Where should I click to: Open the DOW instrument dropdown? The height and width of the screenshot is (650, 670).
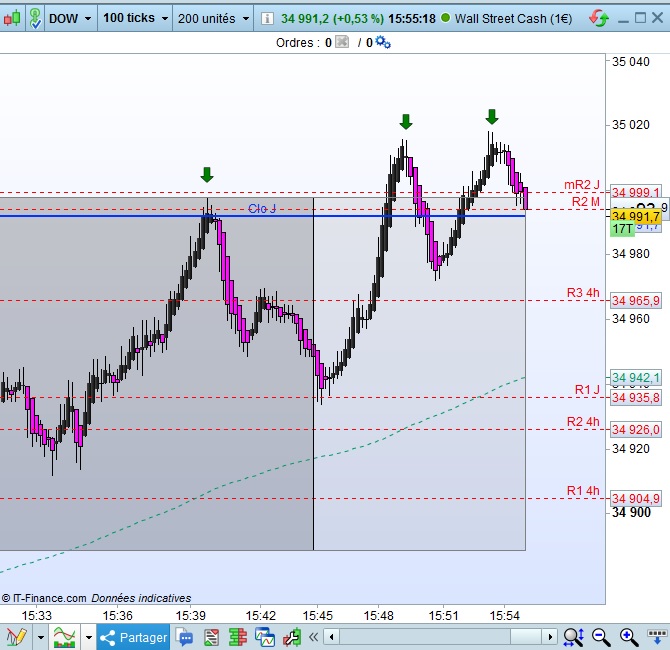pos(70,18)
